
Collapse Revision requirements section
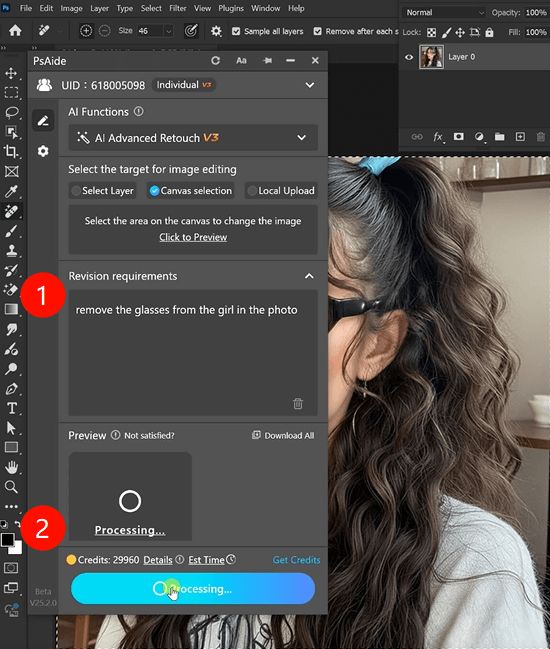pyautogui.click(x=309, y=276)
